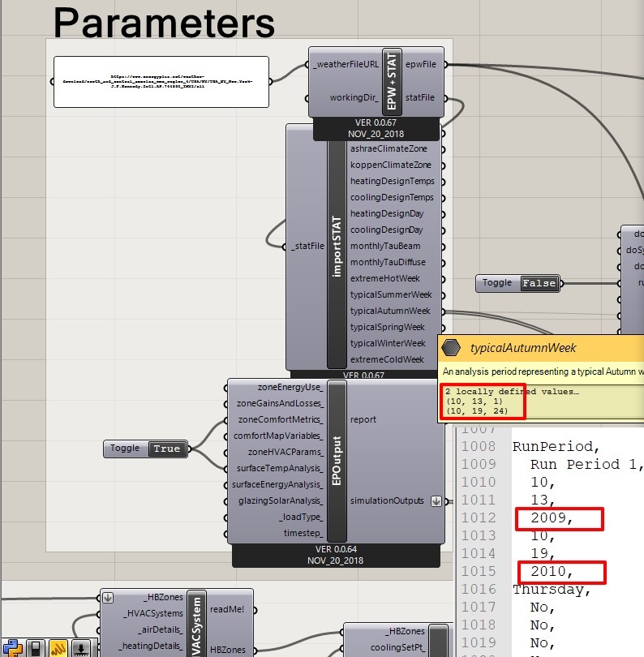Select the black download-arrow icon

coord(81,648)
